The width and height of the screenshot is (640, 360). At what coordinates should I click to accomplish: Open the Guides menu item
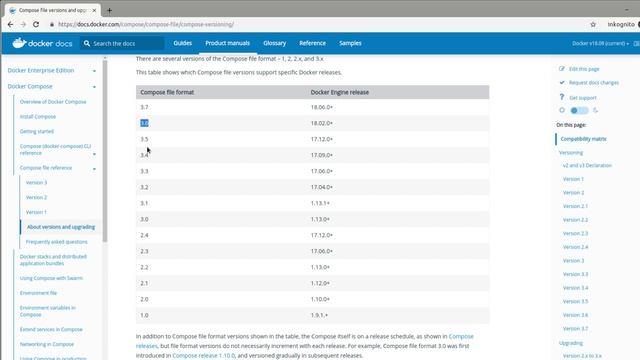pos(182,43)
